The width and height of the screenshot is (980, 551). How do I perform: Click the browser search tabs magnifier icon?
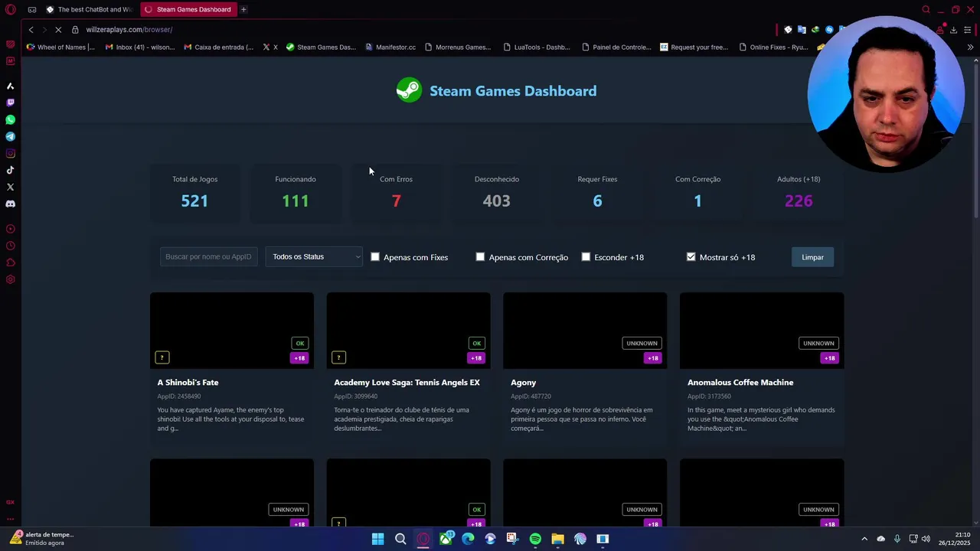click(926, 9)
